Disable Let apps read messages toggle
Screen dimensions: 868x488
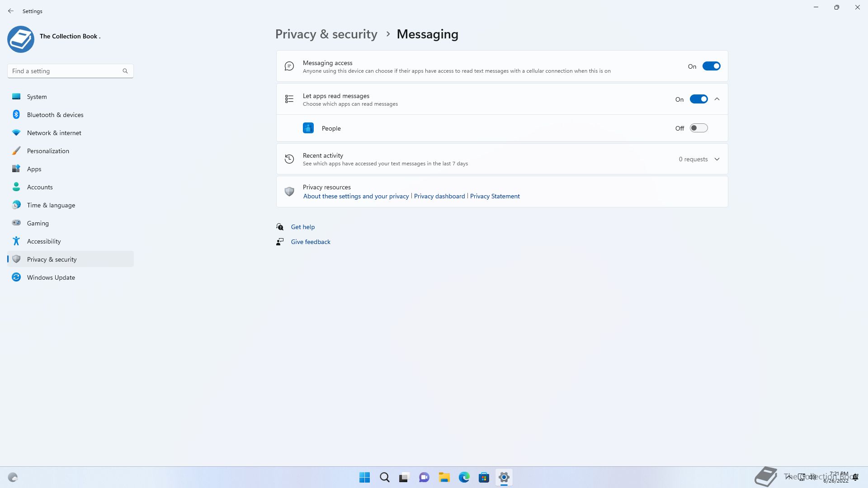pyautogui.click(x=698, y=99)
